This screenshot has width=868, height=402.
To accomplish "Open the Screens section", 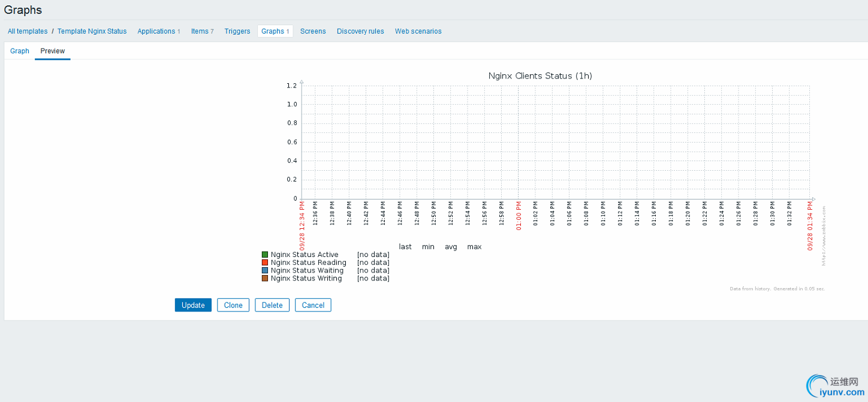I will coord(313,31).
